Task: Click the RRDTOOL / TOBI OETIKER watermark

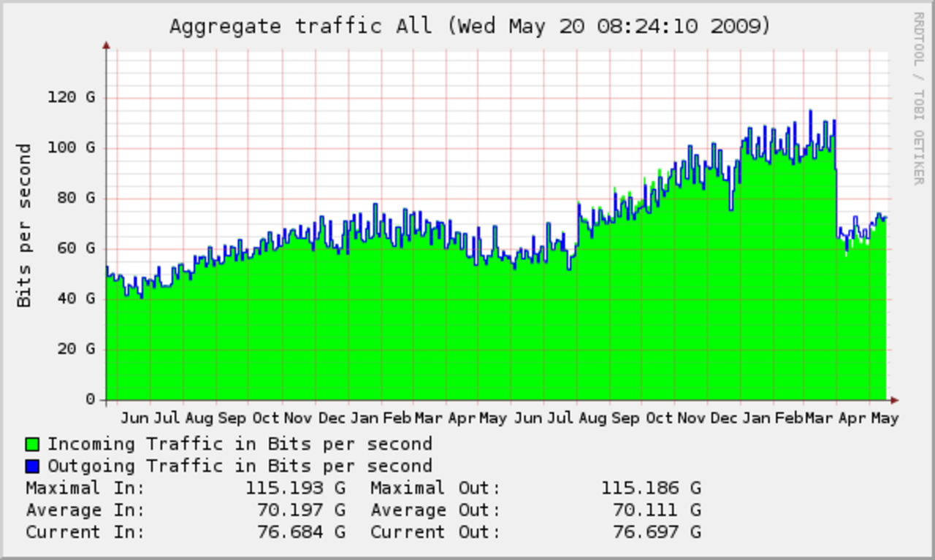Action: 917,98
